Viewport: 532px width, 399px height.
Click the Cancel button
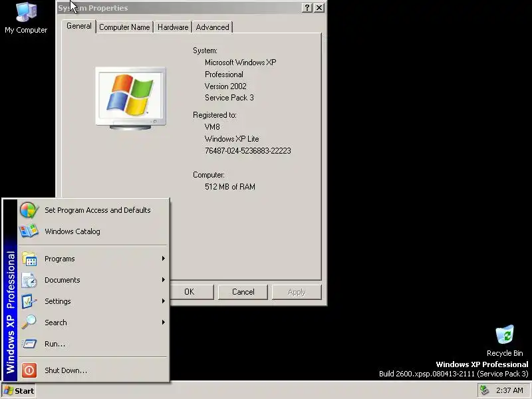click(243, 292)
